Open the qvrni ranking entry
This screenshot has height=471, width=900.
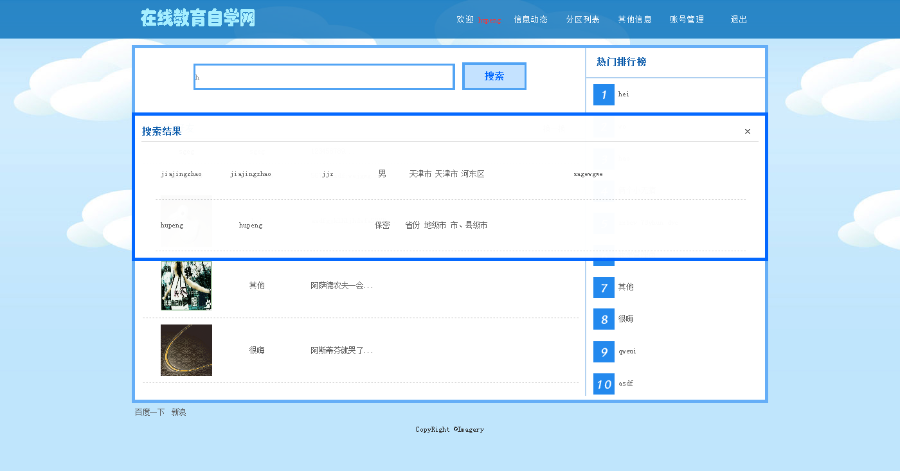click(627, 351)
